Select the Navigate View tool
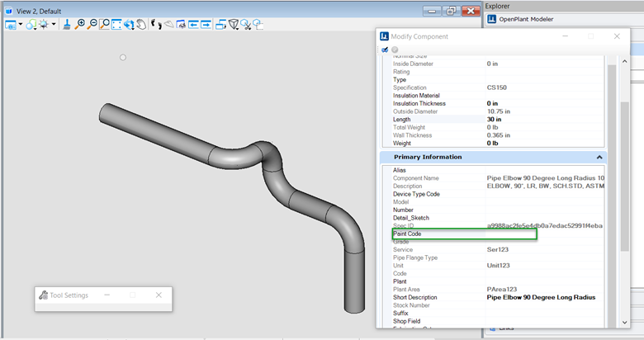 click(181, 25)
